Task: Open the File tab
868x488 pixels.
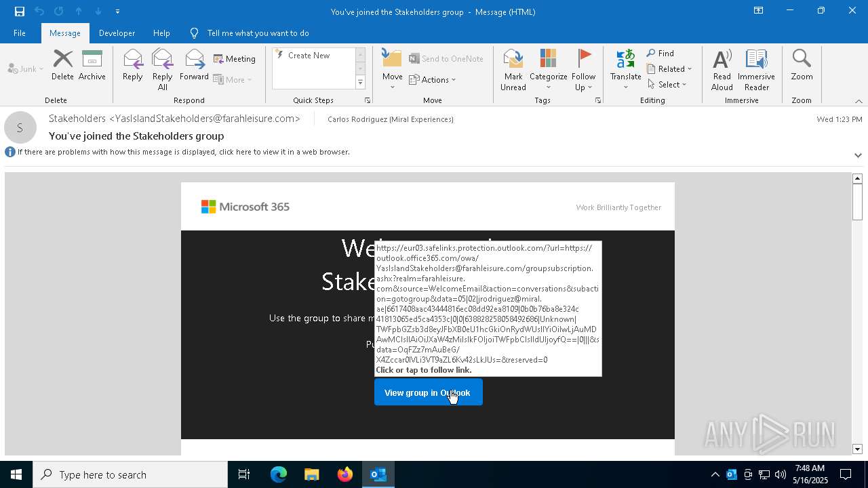Action: pyautogui.click(x=20, y=33)
